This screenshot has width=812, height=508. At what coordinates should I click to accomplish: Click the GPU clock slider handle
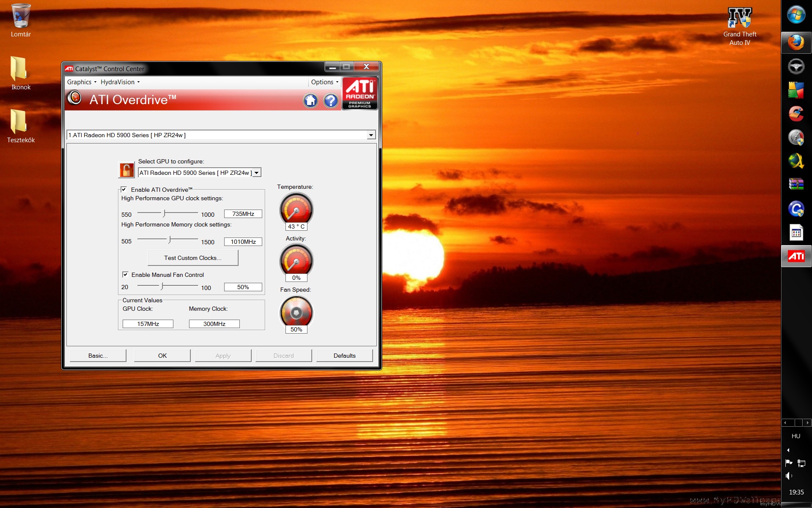coord(164,213)
